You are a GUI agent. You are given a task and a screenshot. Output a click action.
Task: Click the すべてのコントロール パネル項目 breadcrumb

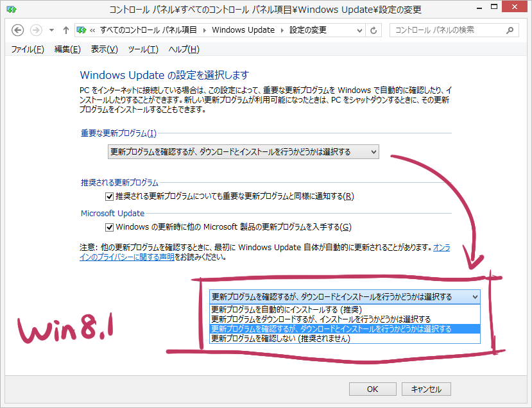click(148, 30)
